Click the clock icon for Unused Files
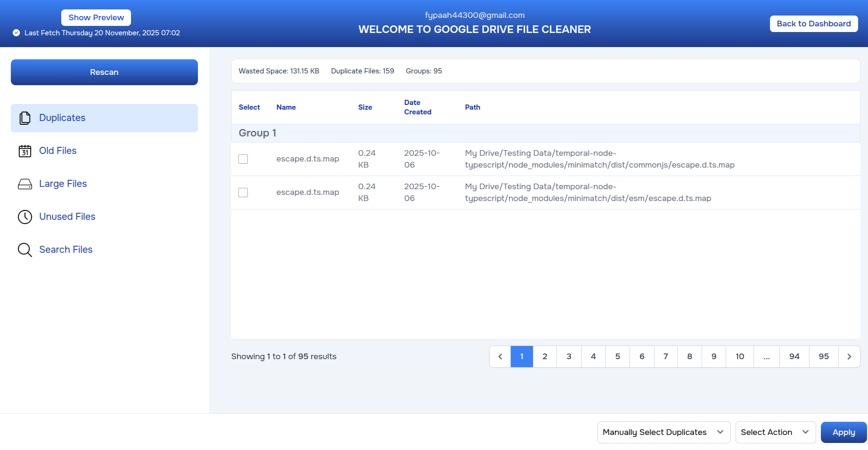 tap(25, 217)
